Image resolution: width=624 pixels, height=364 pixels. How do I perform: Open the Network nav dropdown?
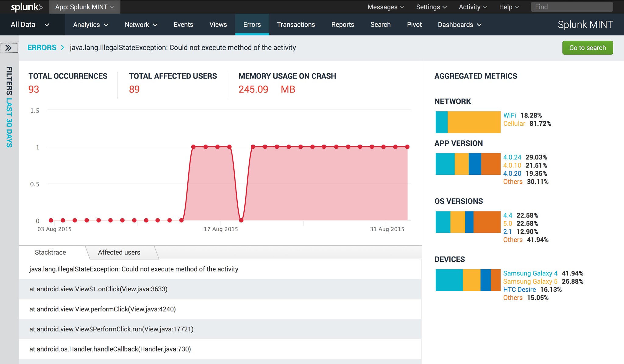point(141,25)
